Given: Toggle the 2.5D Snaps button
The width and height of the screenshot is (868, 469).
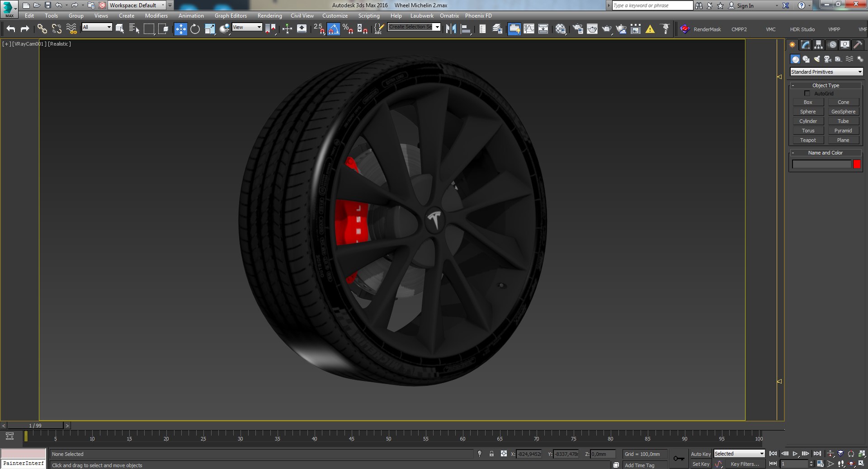Looking at the screenshot, I should [319, 29].
